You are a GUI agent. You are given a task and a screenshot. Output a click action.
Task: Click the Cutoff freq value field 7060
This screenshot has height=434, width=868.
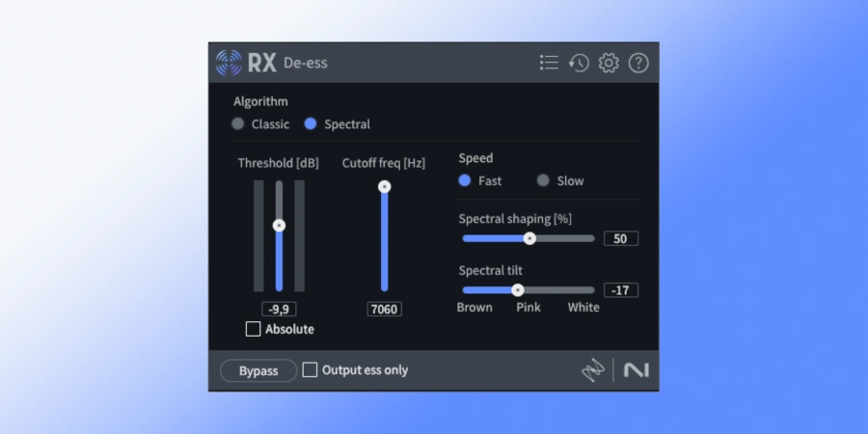tap(384, 309)
